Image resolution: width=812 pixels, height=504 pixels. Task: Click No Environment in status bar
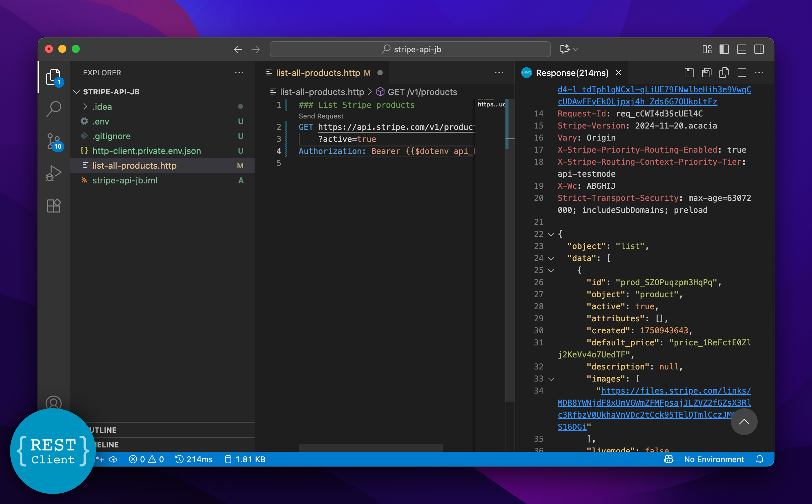tap(714, 459)
